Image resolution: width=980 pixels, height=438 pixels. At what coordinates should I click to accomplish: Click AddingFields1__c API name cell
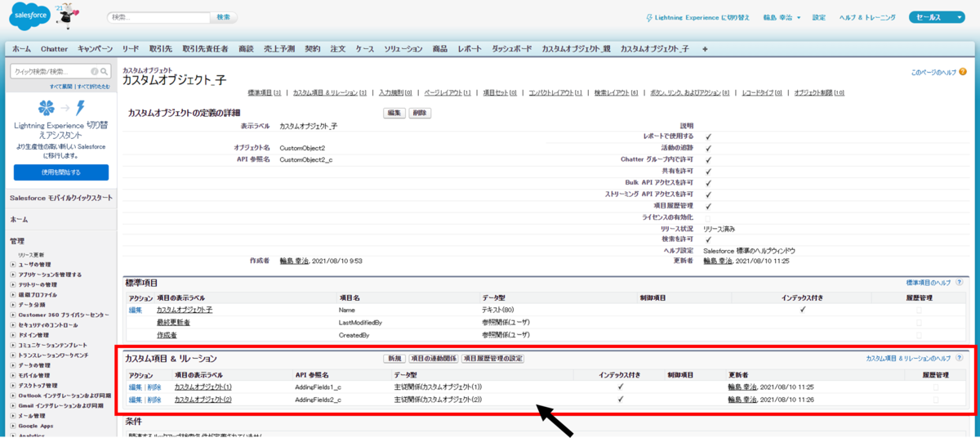point(318,387)
